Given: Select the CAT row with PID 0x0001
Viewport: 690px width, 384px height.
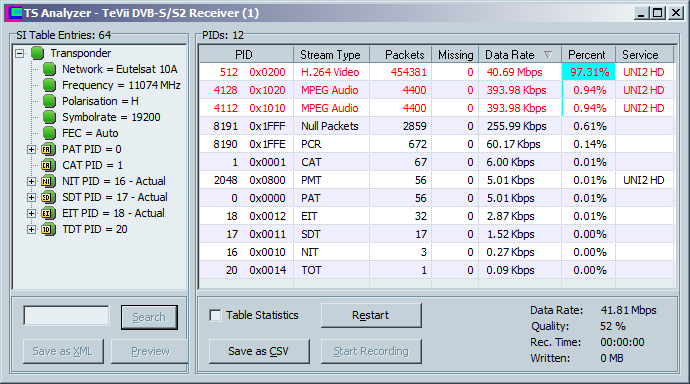Looking at the screenshot, I should [437, 162].
